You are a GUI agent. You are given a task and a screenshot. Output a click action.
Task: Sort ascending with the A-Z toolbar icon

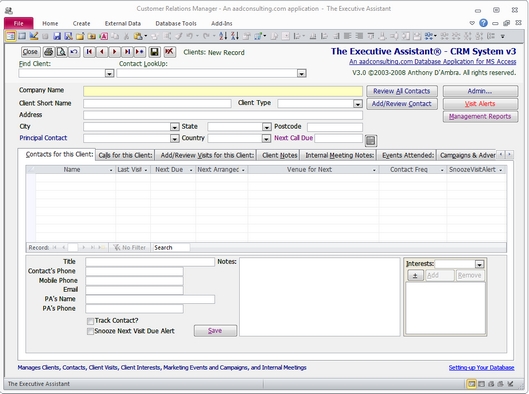(223, 36)
